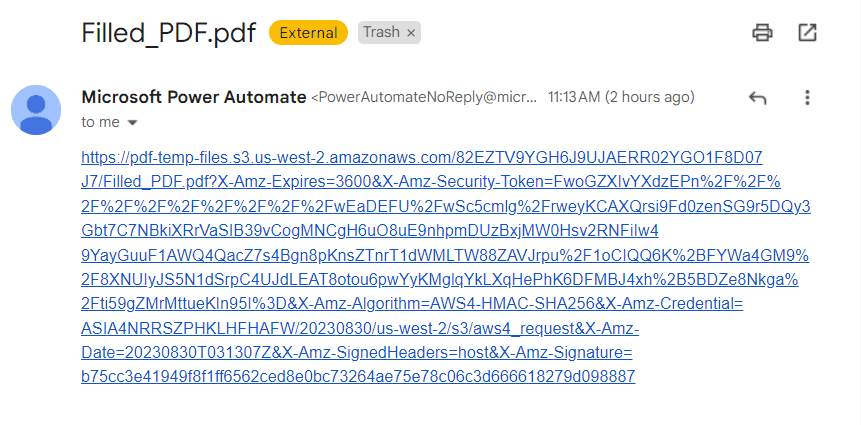
Task: Open the three-dot More options menu
Action: 807,98
